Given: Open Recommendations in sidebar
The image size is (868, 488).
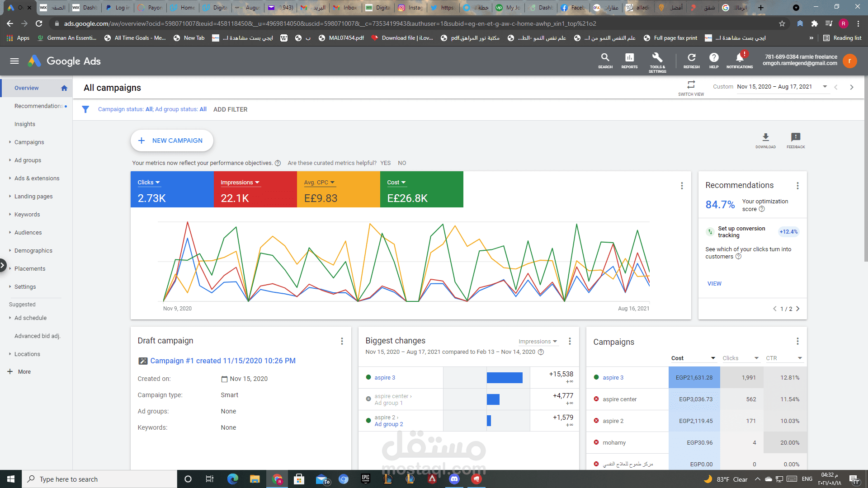Looking at the screenshot, I should 38,106.
